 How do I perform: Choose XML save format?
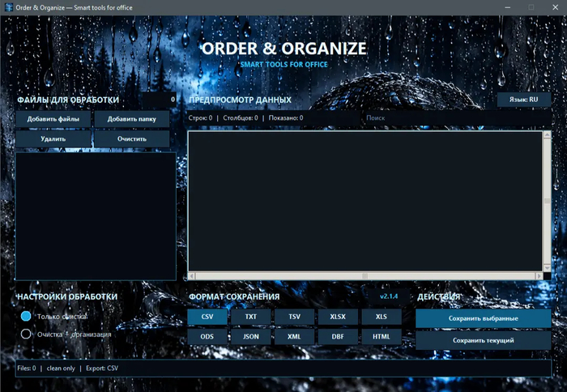(294, 336)
